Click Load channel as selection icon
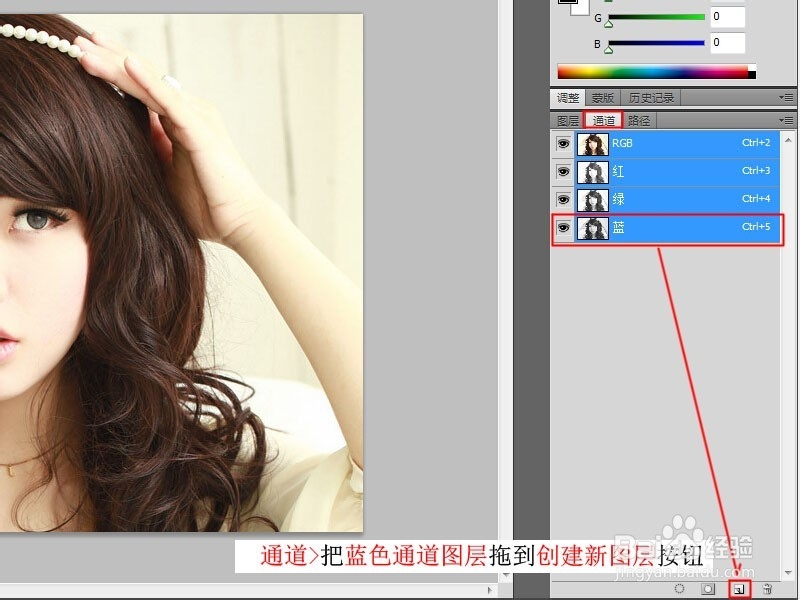800x600 pixels. [x=679, y=589]
